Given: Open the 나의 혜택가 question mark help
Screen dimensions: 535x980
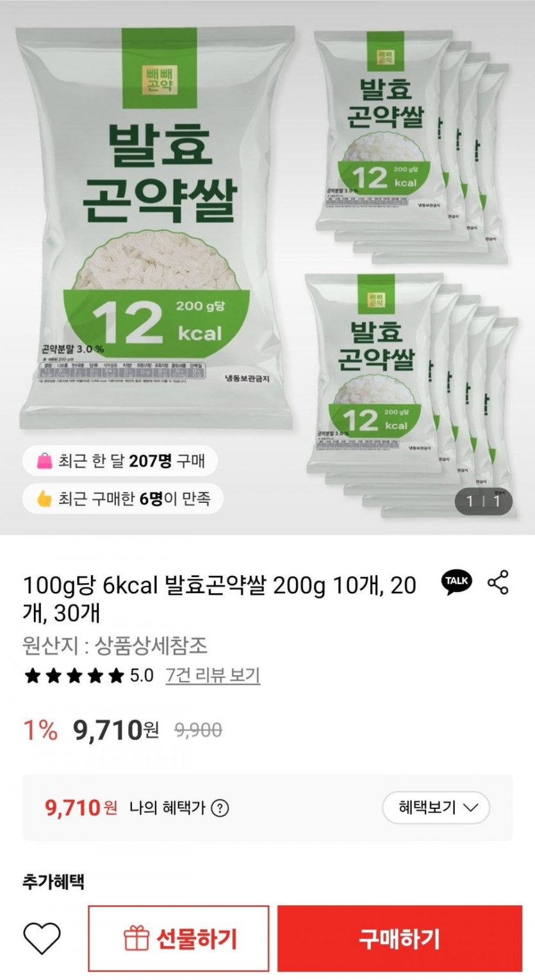Looking at the screenshot, I should pyautogui.click(x=220, y=808).
